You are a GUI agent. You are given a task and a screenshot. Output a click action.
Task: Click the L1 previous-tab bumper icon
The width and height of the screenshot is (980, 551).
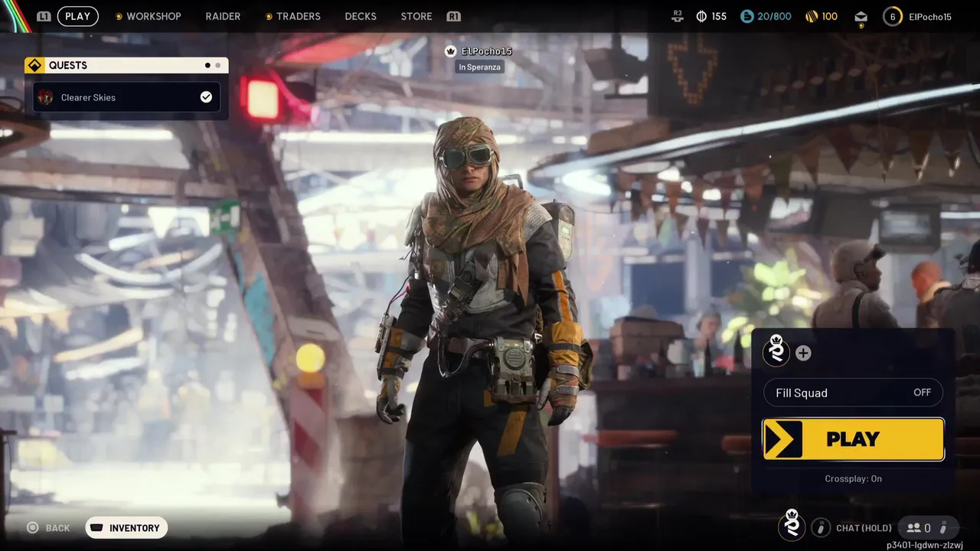click(44, 16)
